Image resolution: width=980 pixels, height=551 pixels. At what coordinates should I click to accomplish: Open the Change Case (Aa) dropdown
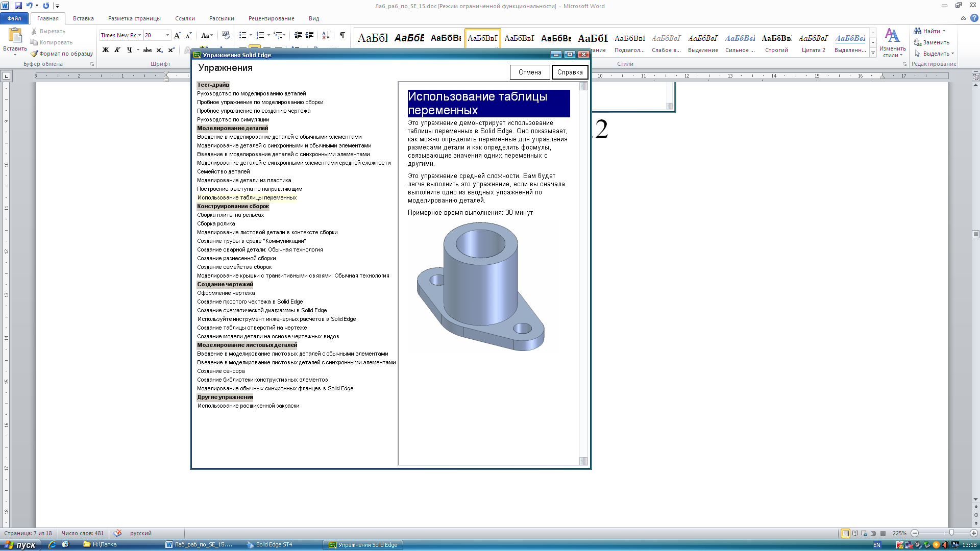(207, 35)
